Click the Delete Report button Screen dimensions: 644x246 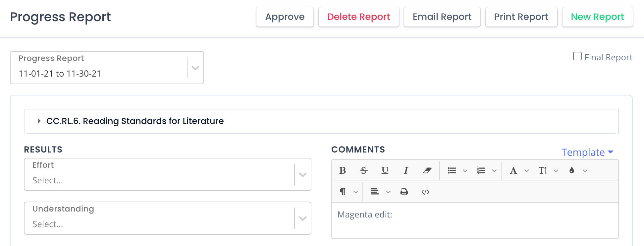click(x=359, y=17)
